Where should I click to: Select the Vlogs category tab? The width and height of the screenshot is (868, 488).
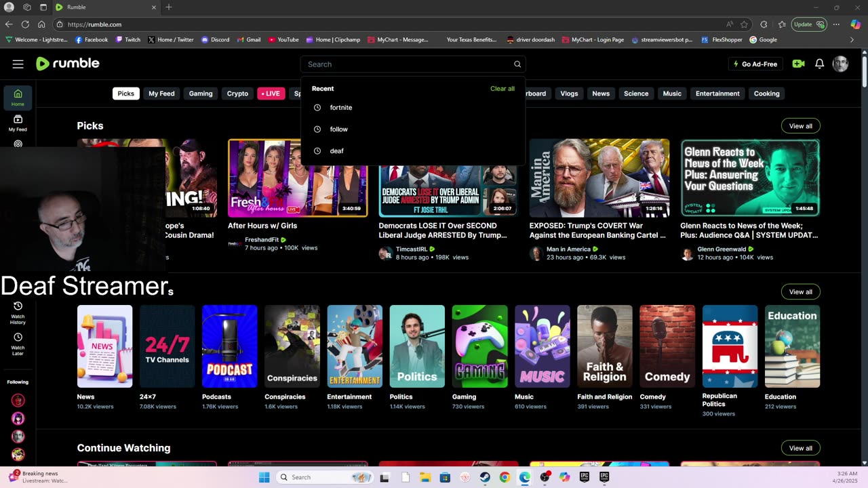click(x=570, y=94)
